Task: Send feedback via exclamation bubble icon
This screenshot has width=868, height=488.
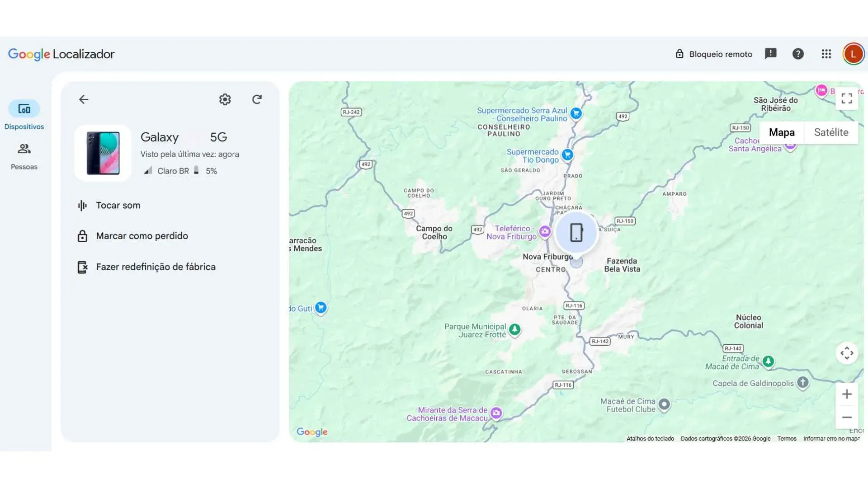Action: pyautogui.click(x=770, y=54)
